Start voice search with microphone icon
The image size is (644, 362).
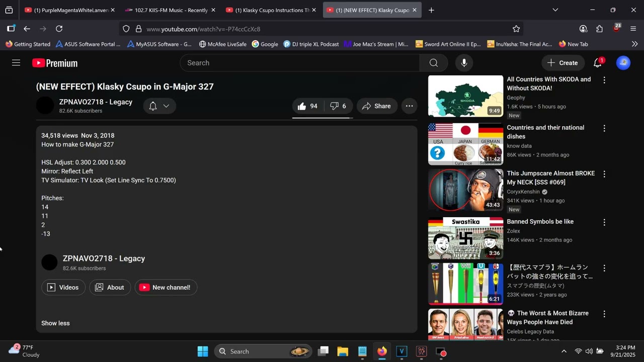(x=464, y=63)
